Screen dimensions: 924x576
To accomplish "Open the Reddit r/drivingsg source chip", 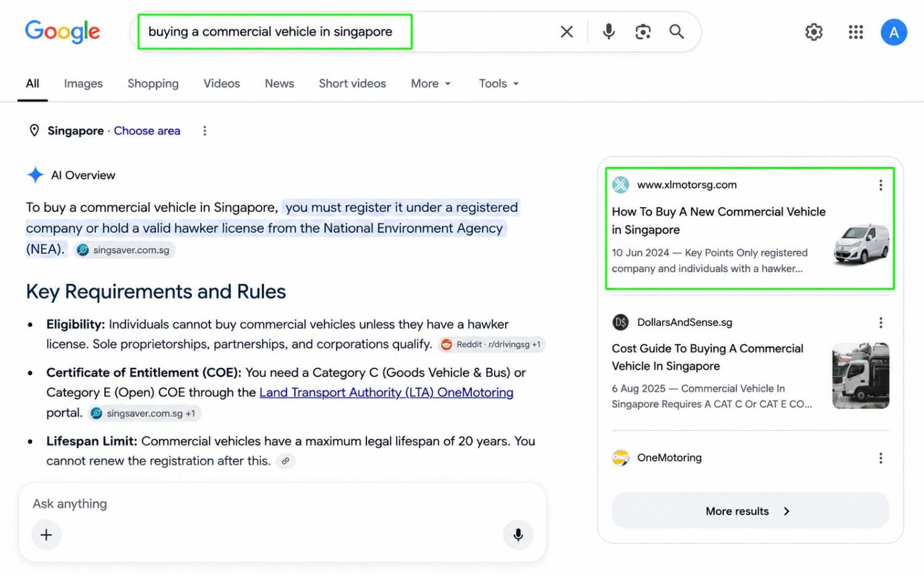I will 492,344.
